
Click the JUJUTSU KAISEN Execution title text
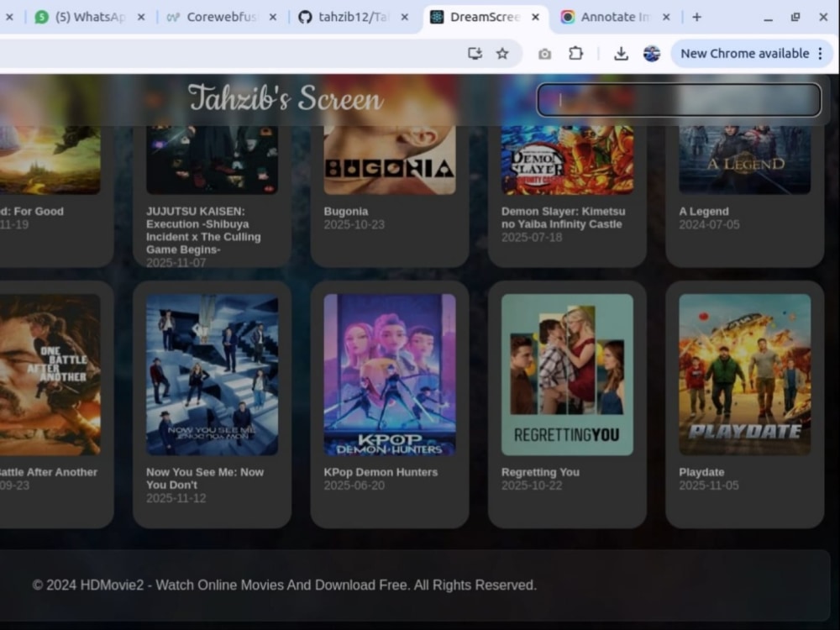click(x=203, y=230)
